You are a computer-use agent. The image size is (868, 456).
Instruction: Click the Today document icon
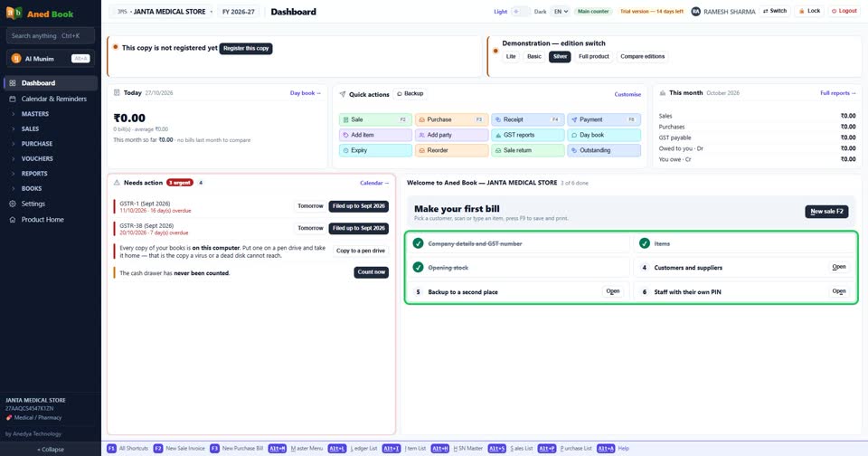tap(117, 93)
